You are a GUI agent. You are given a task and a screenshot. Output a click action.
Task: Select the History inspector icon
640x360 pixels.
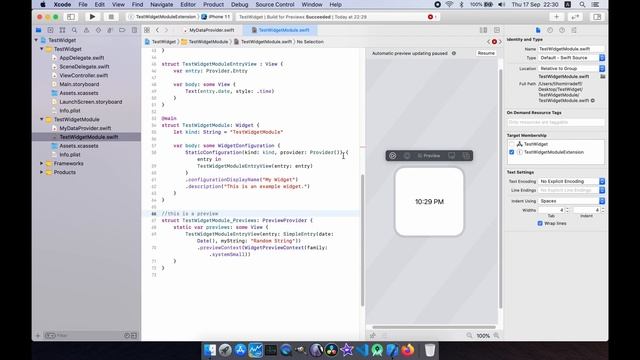[x=550, y=30]
